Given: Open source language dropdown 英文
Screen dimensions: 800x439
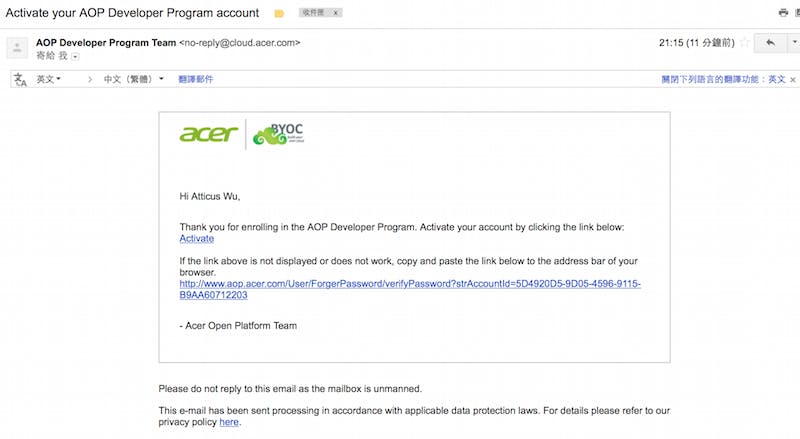Looking at the screenshot, I should tap(48, 79).
